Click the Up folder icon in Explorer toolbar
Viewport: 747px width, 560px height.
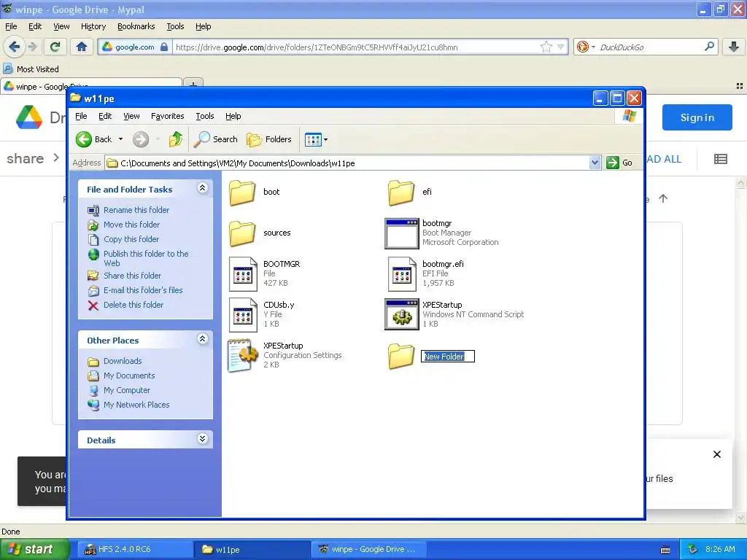pos(175,139)
